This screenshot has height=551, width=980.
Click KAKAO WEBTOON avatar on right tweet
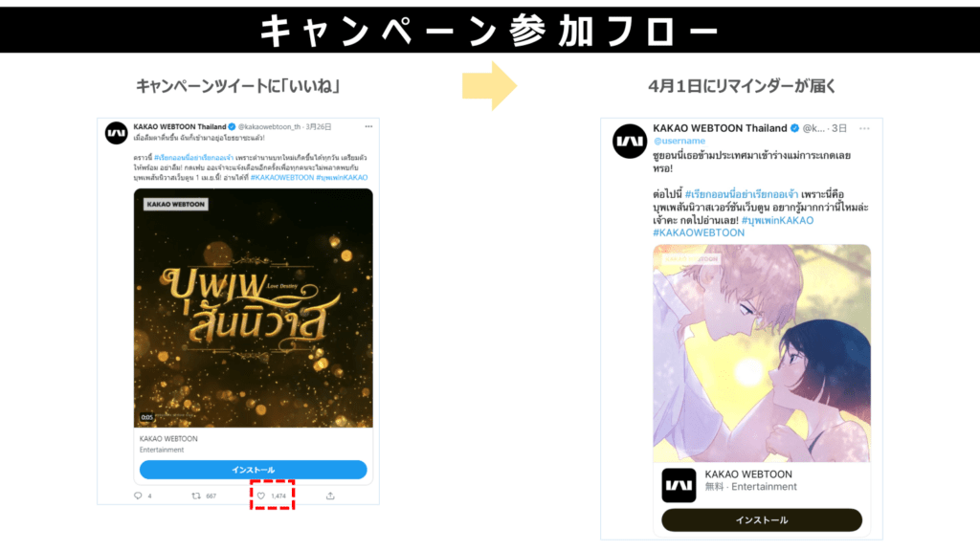tap(630, 142)
